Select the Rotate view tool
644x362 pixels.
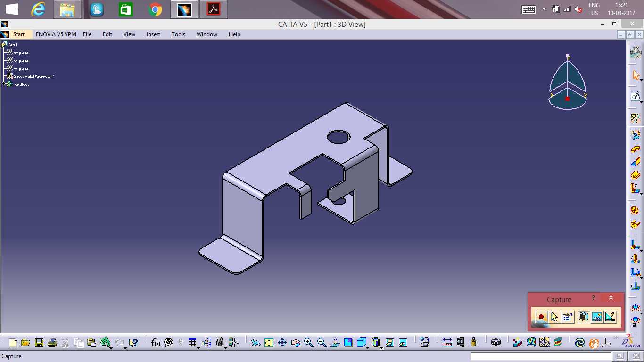pyautogui.click(x=295, y=343)
